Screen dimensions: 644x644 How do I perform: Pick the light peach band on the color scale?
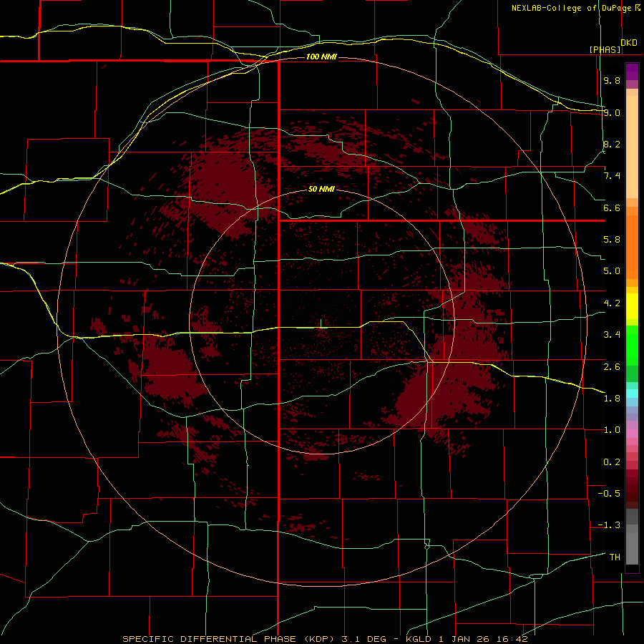tap(632, 147)
